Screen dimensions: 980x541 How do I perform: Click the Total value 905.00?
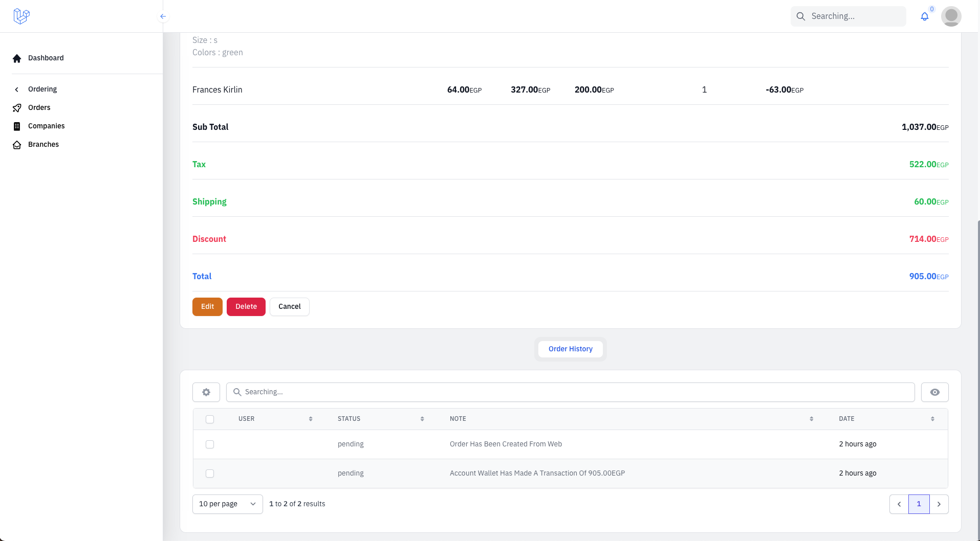coord(929,277)
